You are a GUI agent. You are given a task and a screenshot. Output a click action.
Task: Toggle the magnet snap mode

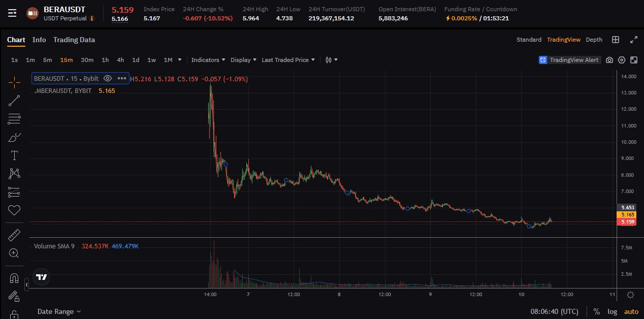click(14, 278)
